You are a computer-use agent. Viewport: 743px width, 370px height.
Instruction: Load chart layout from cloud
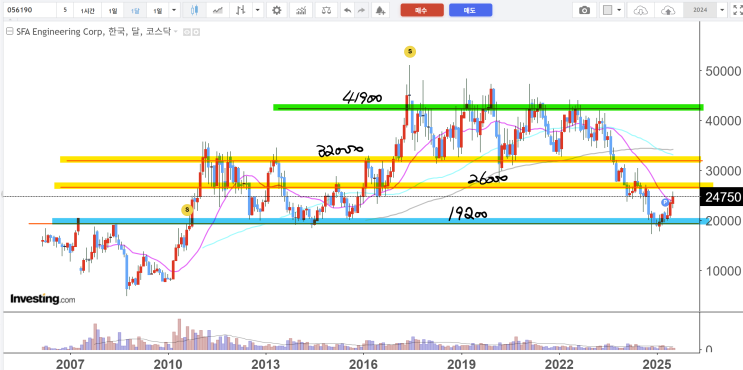tap(640, 10)
